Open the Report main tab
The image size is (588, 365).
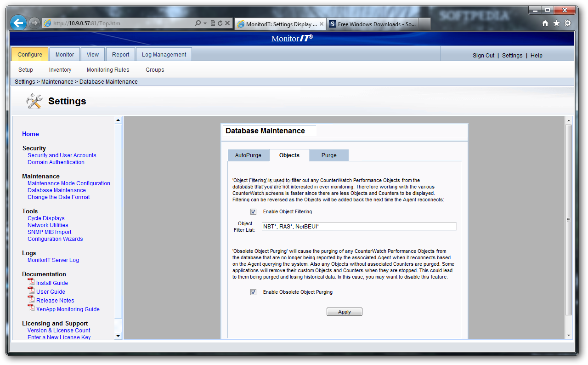point(121,55)
